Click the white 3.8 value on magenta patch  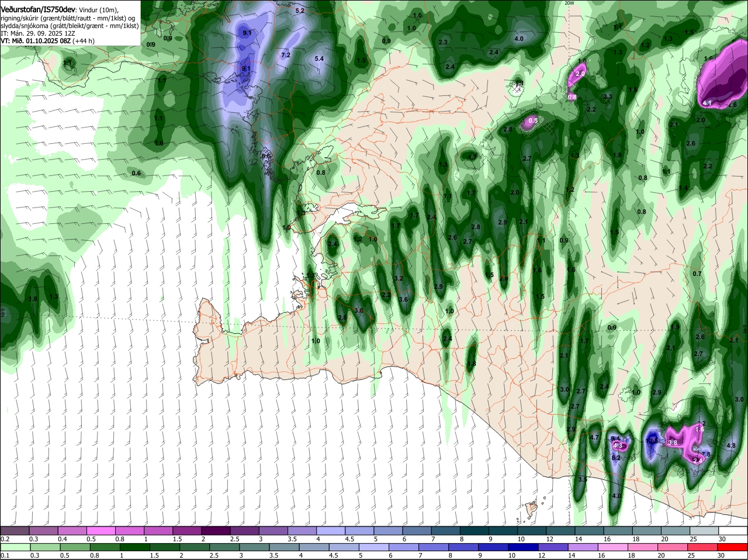click(673, 443)
